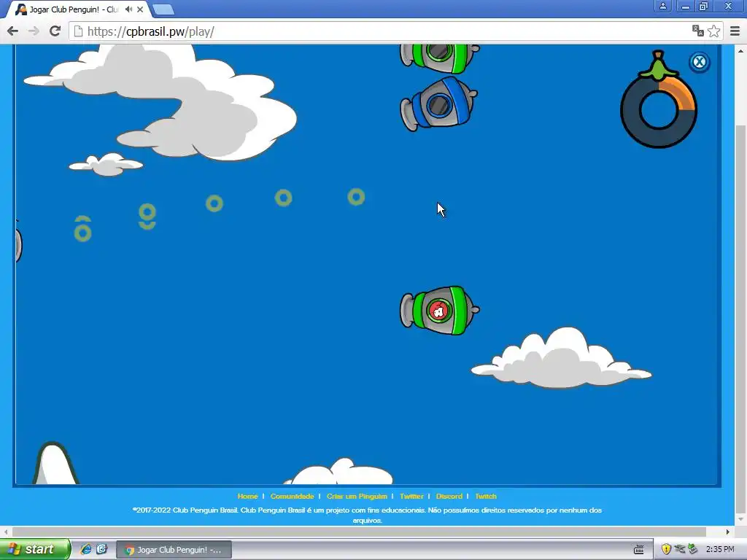The height and width of the screenshot is (560, 747).
Task: Open the Windows Start menu
Action: click(35, 549)
